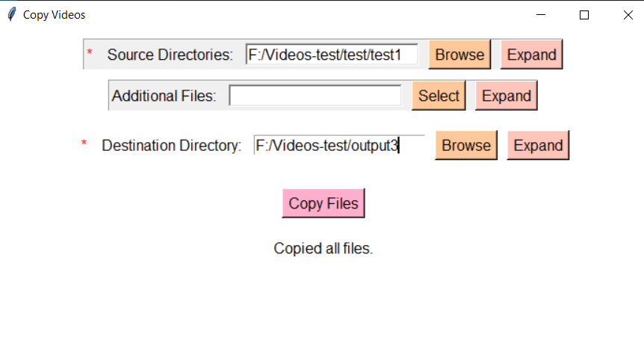Maximize the Copy Videos window
644x349 pixels.
(585, 15)
